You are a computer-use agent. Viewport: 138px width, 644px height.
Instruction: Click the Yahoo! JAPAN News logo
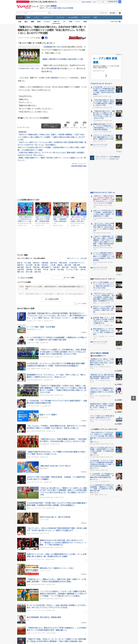point(27,7)
